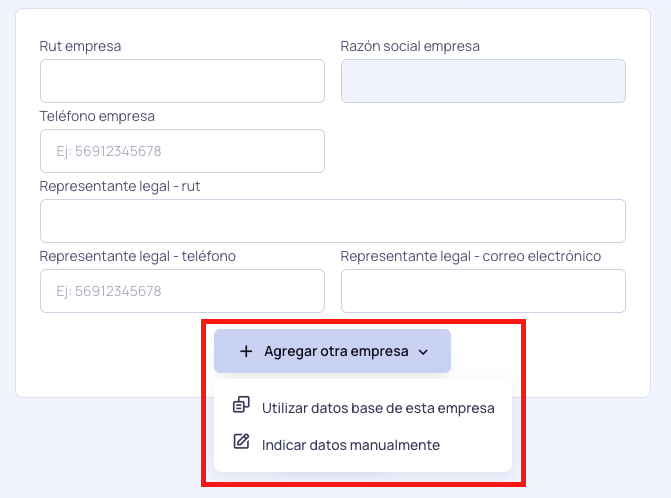Focus the Rut empresa input field
This screenshot has height=498, width=671.
(182, 81)
